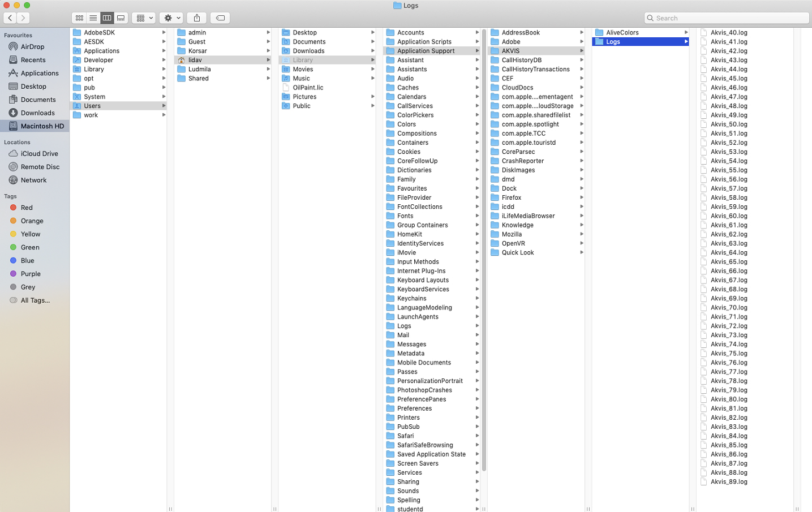Click the Share toolbar icon

197,18
